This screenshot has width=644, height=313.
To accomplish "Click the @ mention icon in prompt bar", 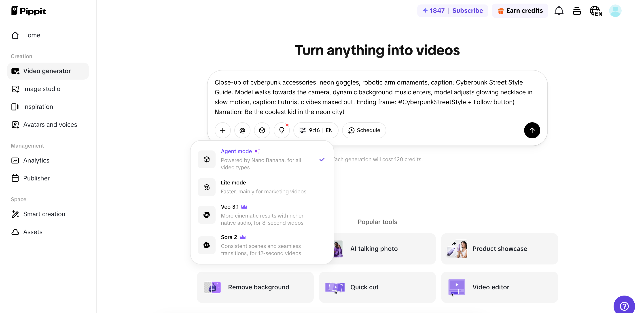I will [x=242, y=130].
